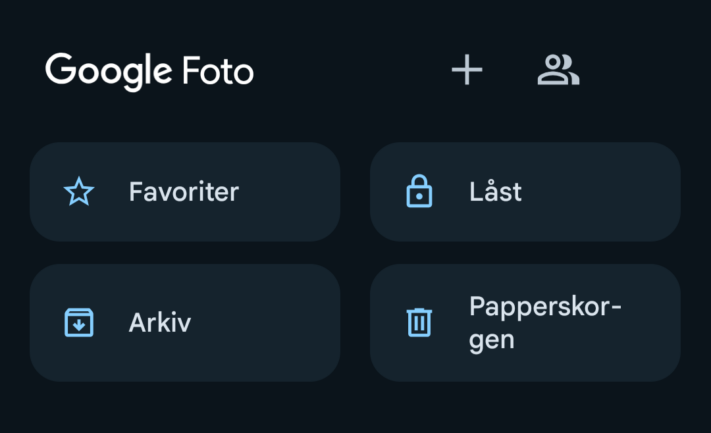Select the Arkiv text label

(160, 322)
